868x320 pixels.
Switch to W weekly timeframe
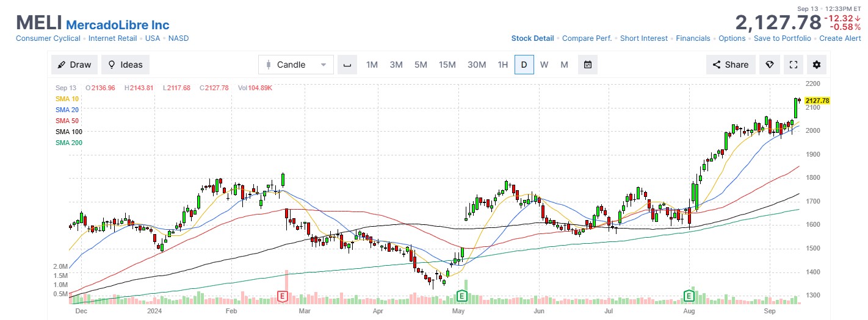pos(544,65)
